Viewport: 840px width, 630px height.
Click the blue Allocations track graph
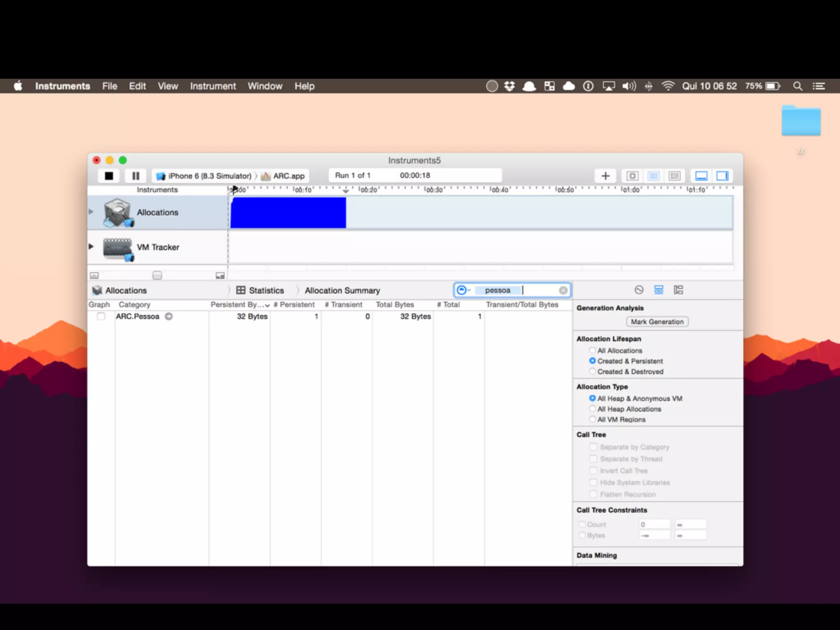coord(288,212)
